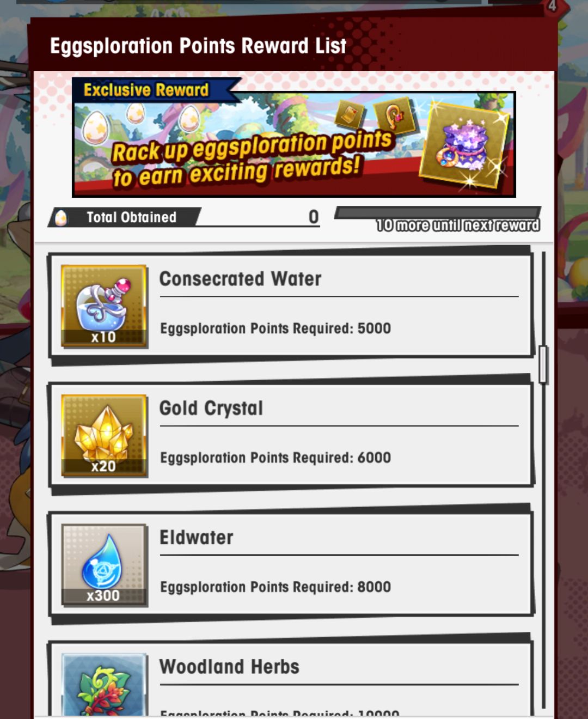Tap the purple sack exclusive reward icon
Viewport: 588px width, 719px height.
pos(464,145)
